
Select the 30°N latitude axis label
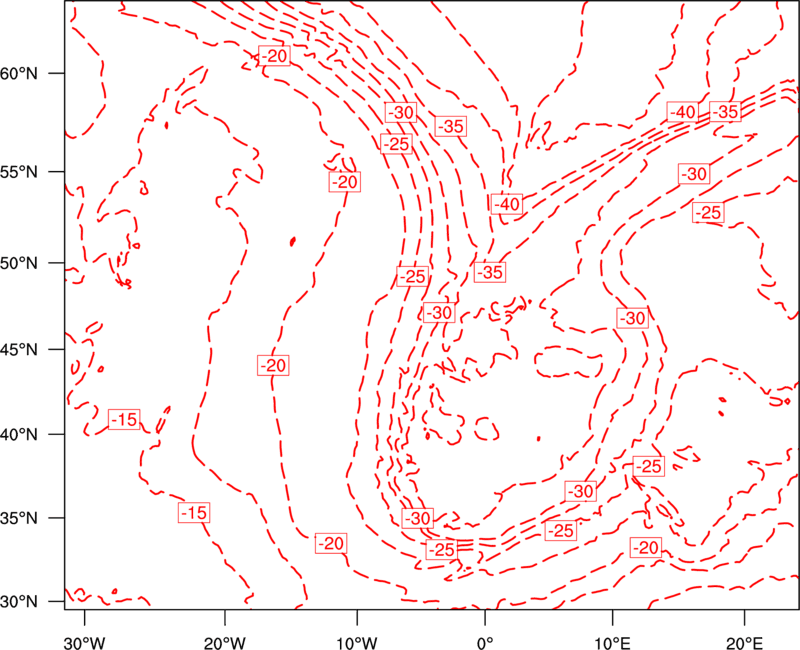[19, 602]
